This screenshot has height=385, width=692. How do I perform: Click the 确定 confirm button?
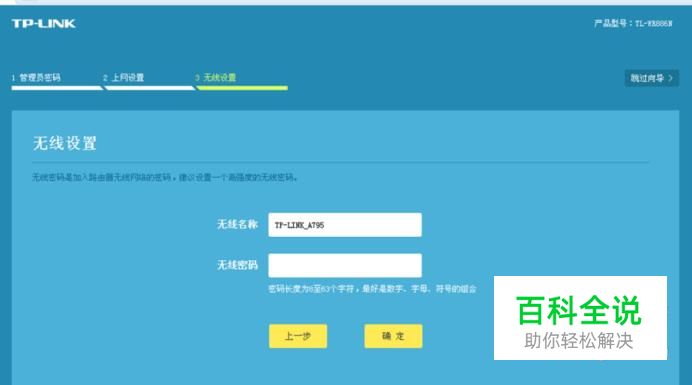pyautogui.click(x=393, y=336)
